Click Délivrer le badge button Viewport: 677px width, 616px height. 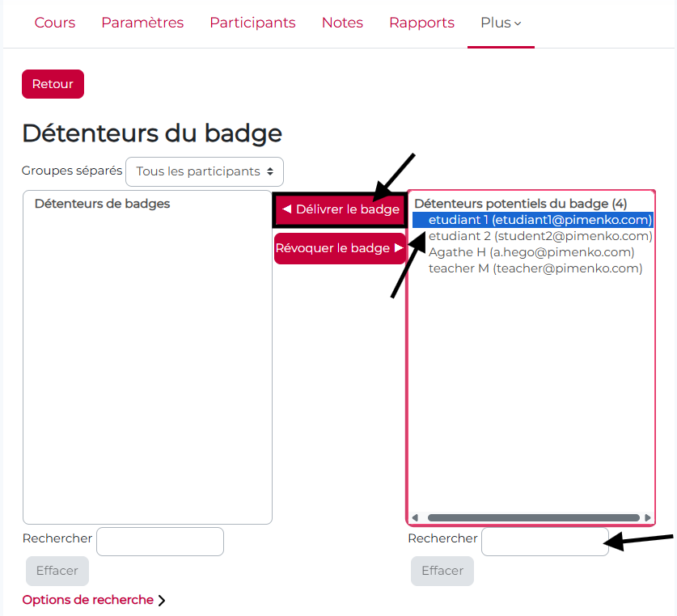tap(341, 209)
